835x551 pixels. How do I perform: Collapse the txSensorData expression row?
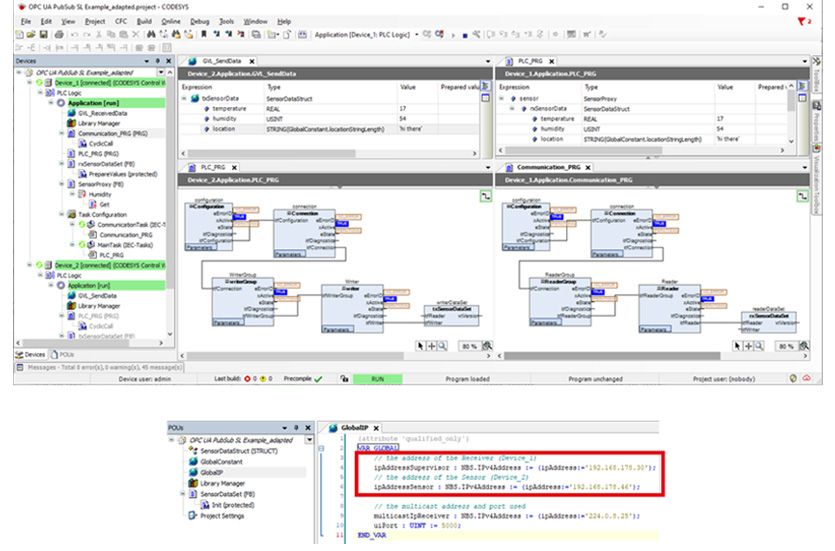(185, 98)
